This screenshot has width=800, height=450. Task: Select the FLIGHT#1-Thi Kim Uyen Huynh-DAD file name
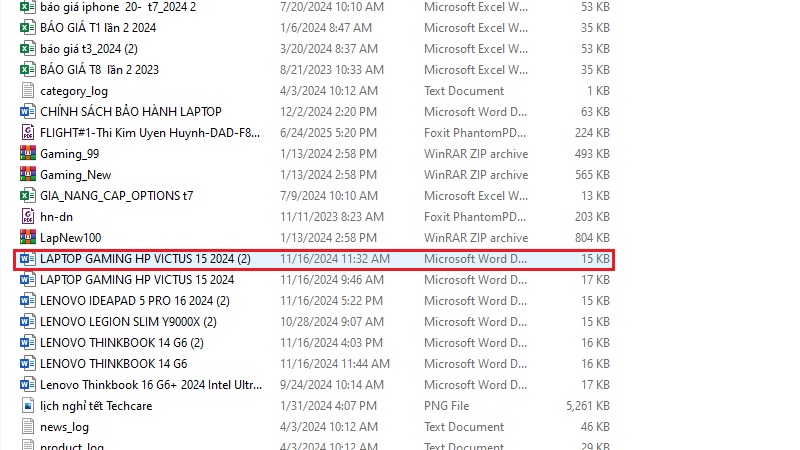pyautogui.click(x=150, y=133)
